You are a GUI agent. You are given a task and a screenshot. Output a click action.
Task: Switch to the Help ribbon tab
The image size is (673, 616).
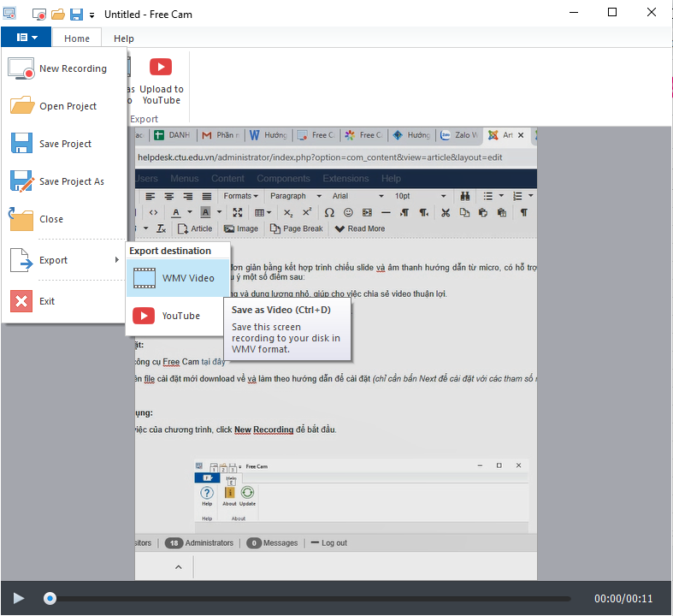124,38
